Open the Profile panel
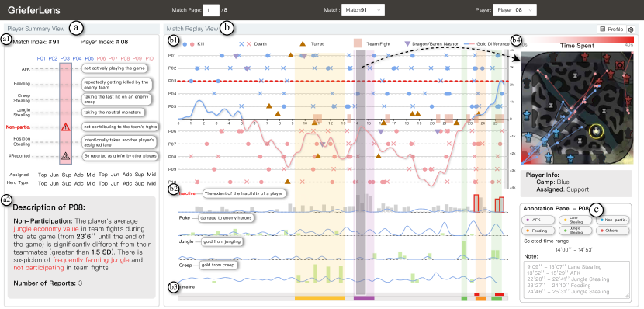The image size is (644, 309). [x=611, y=30]
